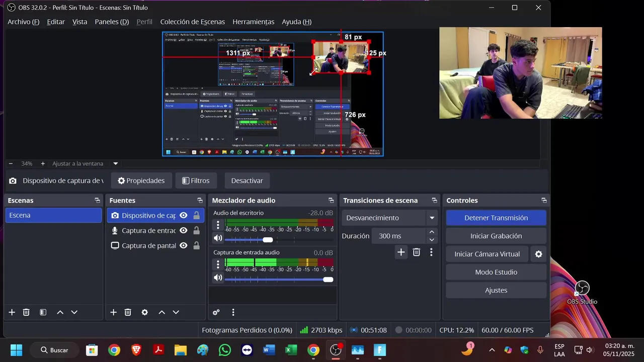
Task: Move source down arrow in Fuentes
Action: [x=176, y=312]
